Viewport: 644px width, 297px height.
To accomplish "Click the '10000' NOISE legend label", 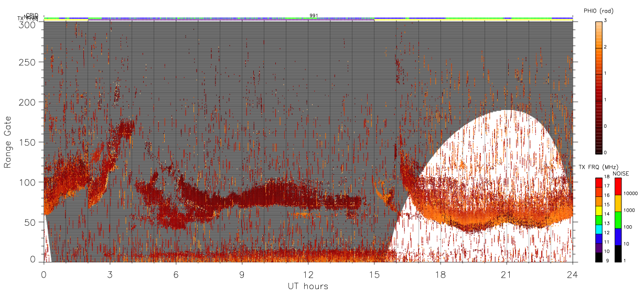I will [x=631, y=193].
